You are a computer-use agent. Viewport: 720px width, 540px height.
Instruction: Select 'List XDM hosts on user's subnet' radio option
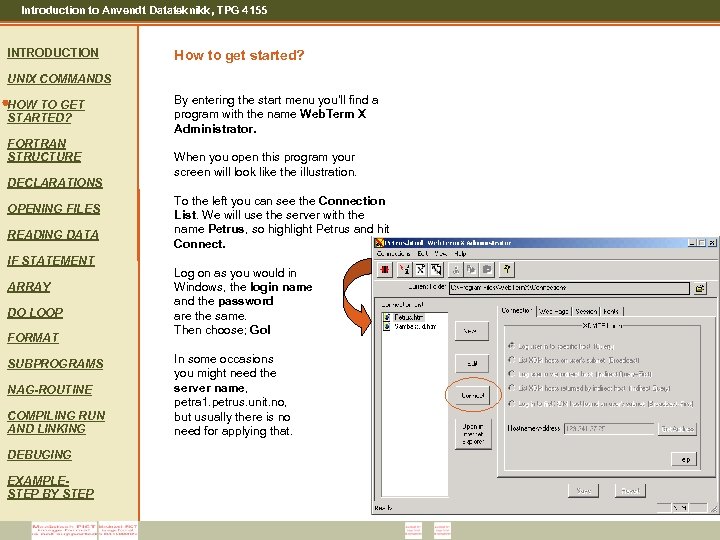(x=511, y=360)
